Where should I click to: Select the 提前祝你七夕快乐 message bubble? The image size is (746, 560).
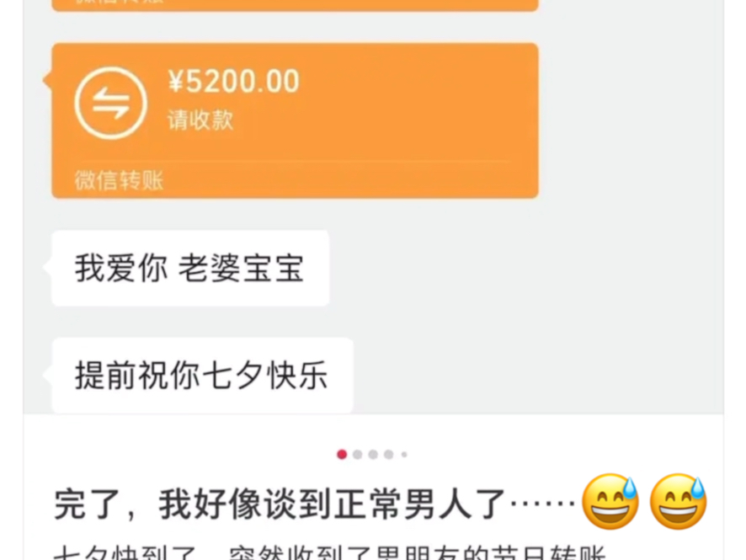point(202,376)
